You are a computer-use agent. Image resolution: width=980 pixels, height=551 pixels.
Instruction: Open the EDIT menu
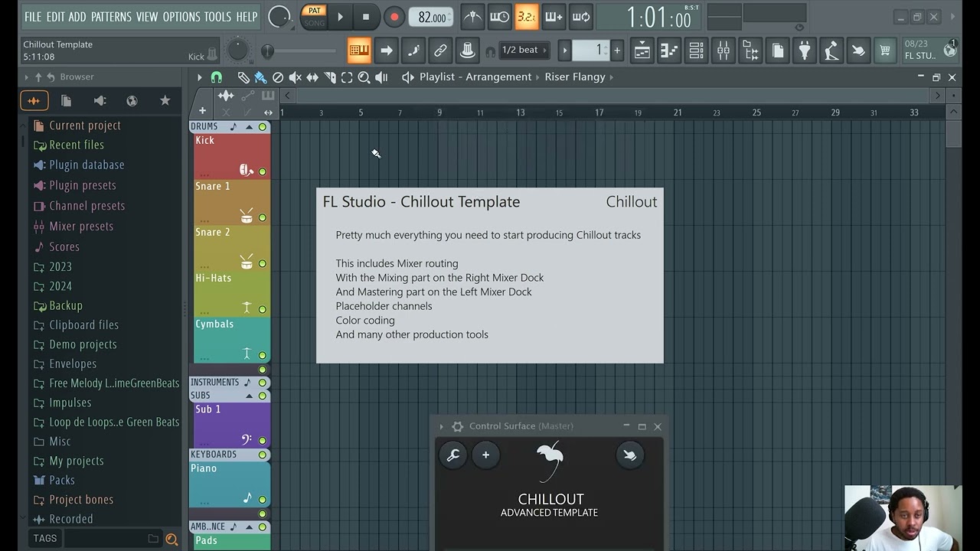point(55,16)
